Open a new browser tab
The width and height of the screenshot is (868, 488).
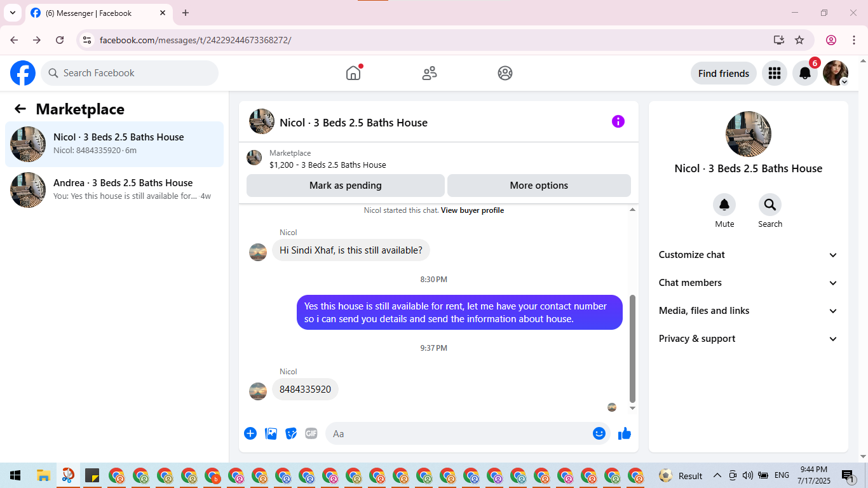click(x=186, y=13)
